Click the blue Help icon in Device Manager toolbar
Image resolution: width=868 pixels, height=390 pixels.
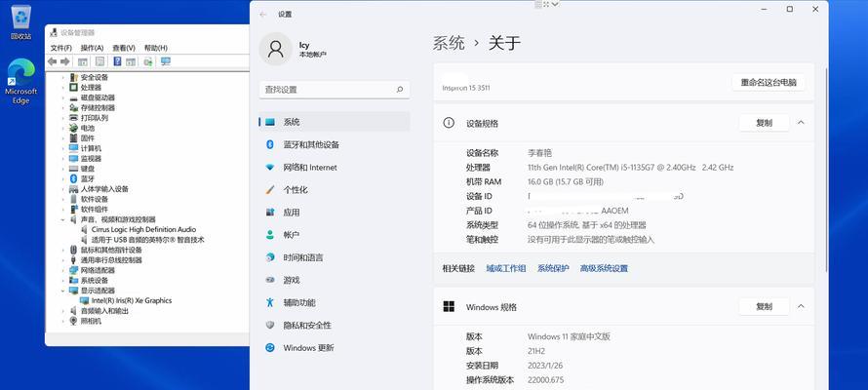click(117, 61)
